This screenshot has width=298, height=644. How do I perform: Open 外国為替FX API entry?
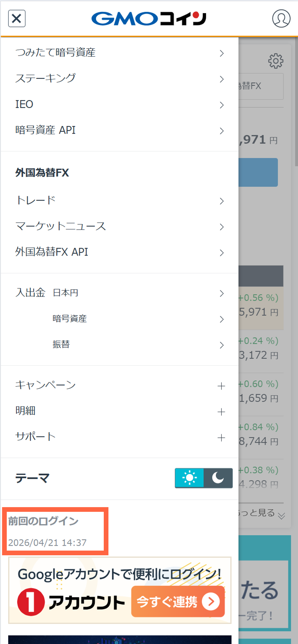tap(120, 252)
